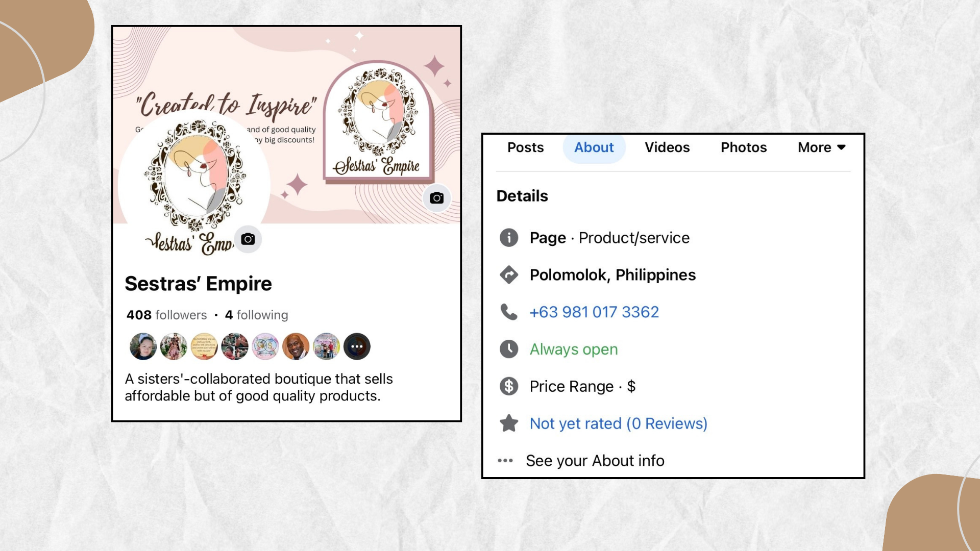Click the star rating icon
Image resolution: width=980 pixels, height=551 pixels.
pos(509,423)
